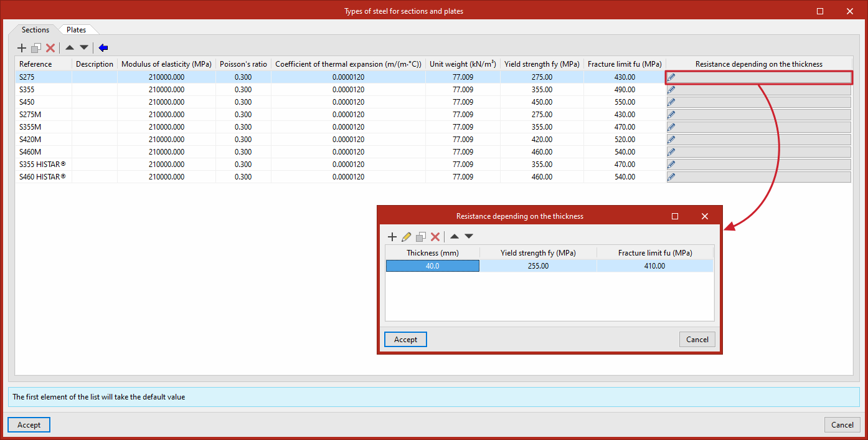Select the S460 HISTAR reference cell
Image resolution: width=868 pixels, height=440 pixels.
tap(44, 177)
